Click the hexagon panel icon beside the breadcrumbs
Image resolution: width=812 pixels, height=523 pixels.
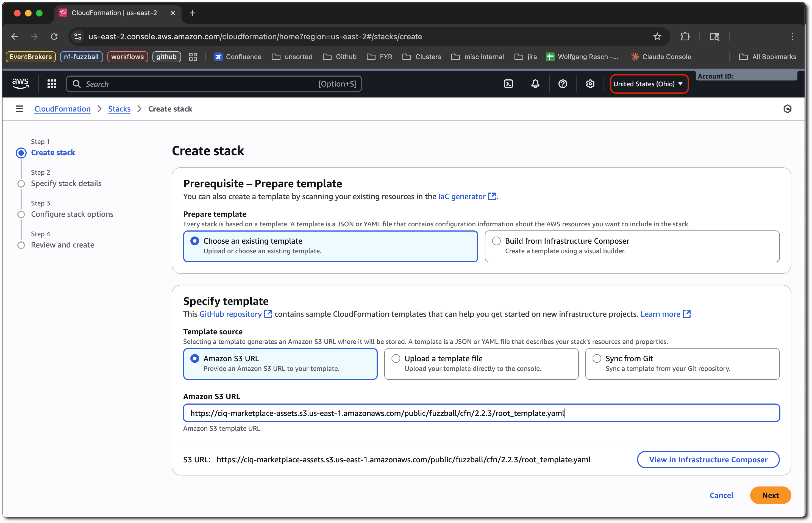tap(788, 109)
